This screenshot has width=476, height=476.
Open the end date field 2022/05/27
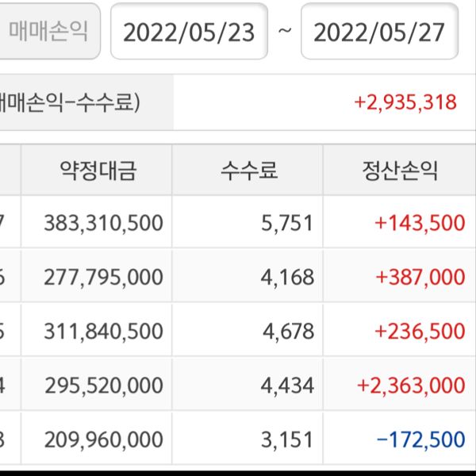[379, 32]
